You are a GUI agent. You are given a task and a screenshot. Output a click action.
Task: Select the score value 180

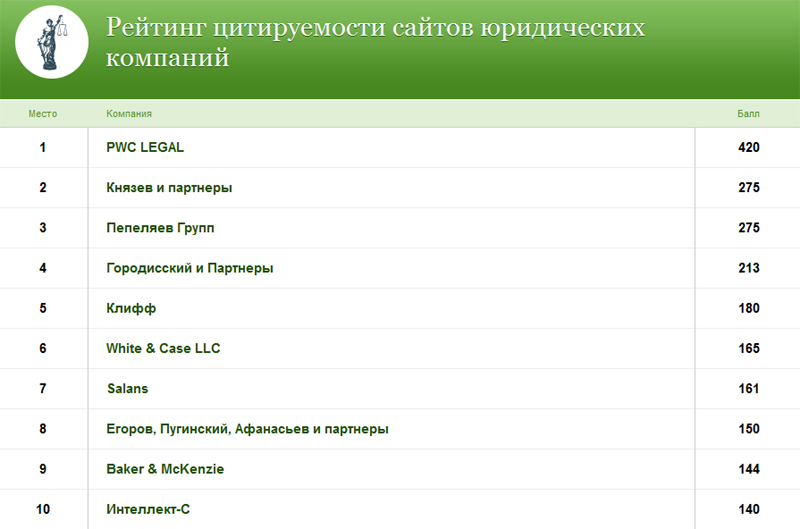[x=749, y=309]
